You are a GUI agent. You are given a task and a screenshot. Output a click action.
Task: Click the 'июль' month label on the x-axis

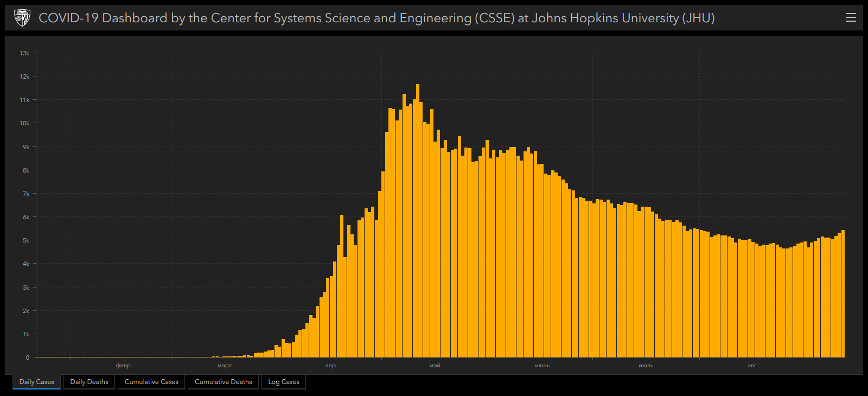[x=646, y=366]
